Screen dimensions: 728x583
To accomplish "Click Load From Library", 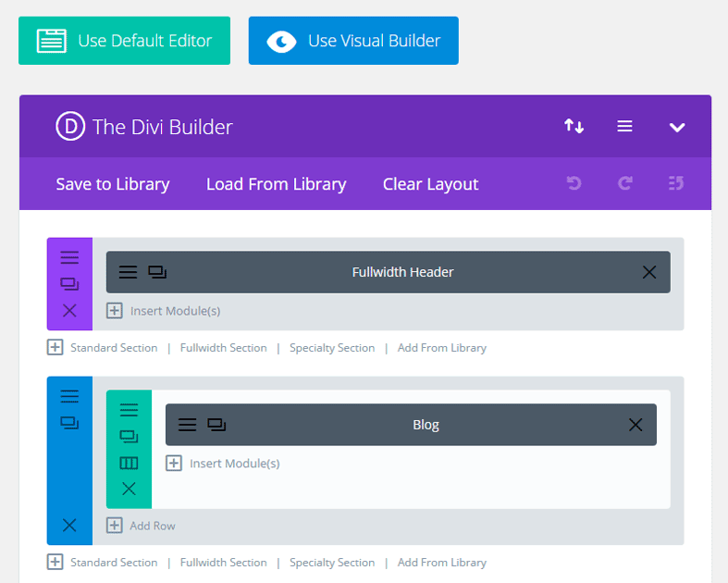I will pyautogui.click(x=277, y=184).
